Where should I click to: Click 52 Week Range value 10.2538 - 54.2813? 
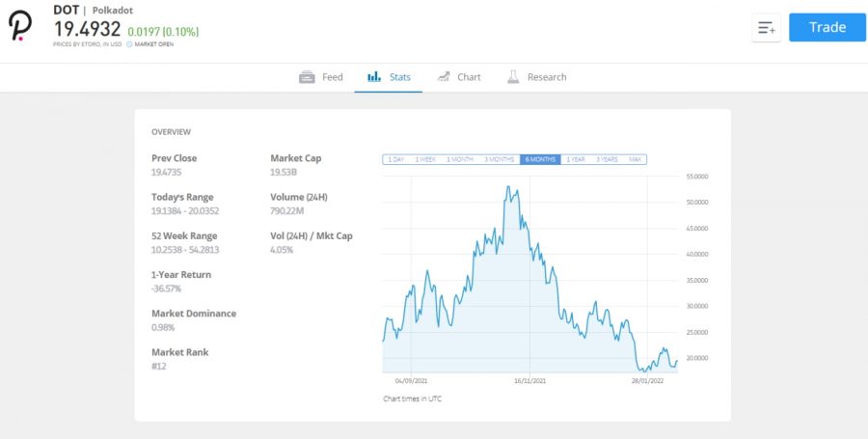pyautogui.click(x=185, y=250)
